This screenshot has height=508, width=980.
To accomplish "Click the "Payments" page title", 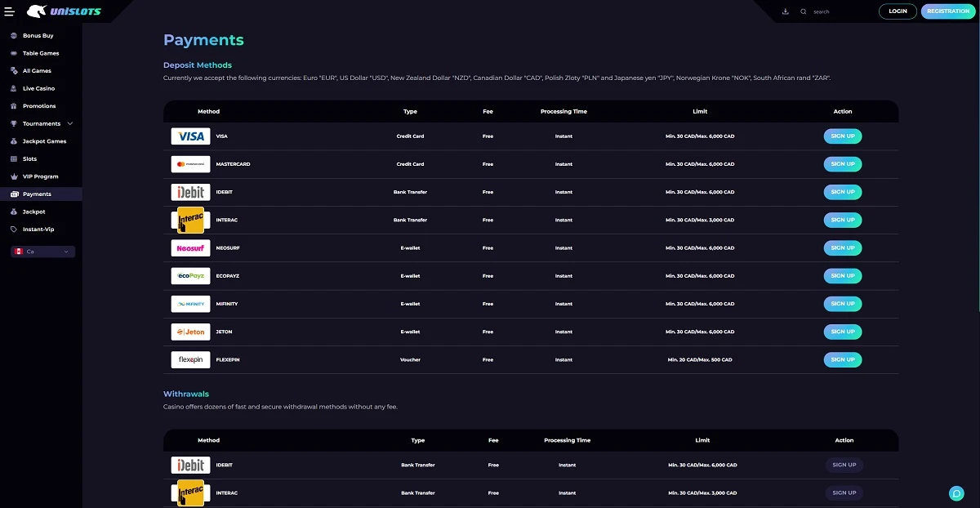I will tap(203, 40).
